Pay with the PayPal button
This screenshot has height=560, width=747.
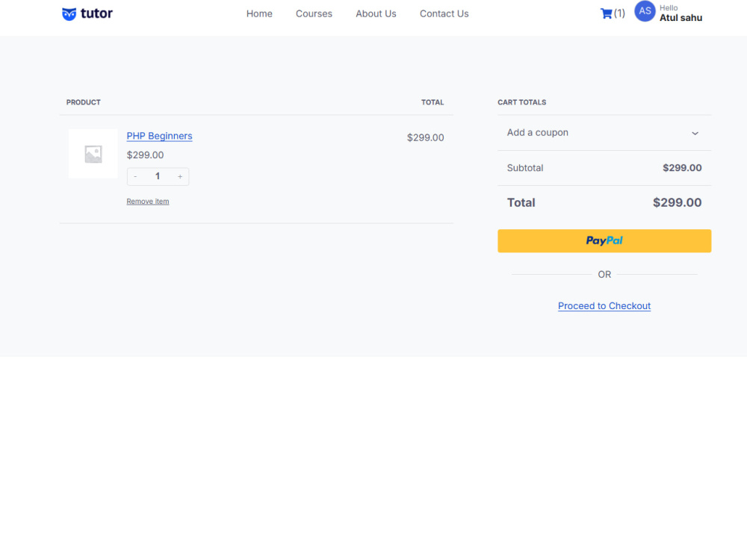coord(604,241)
